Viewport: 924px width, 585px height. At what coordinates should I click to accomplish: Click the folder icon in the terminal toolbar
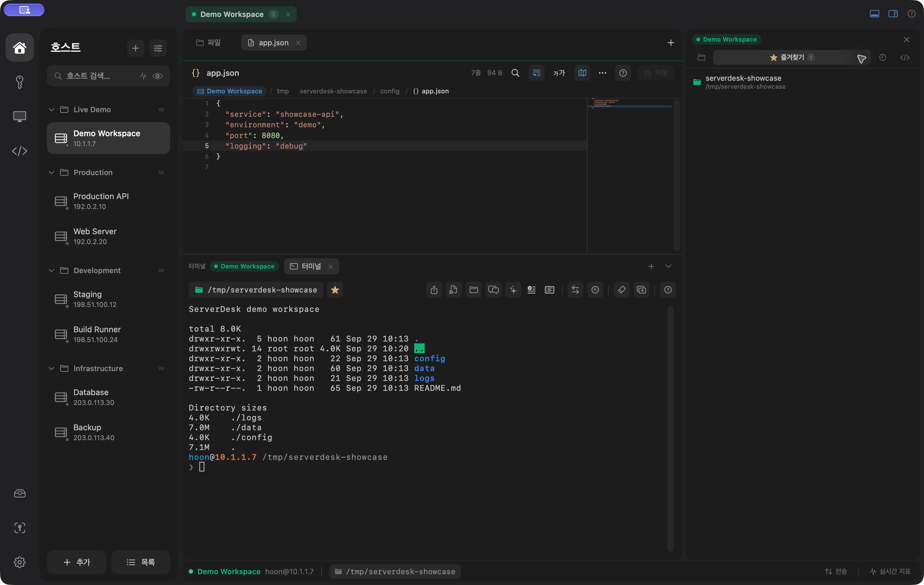[x=473, y=290]
